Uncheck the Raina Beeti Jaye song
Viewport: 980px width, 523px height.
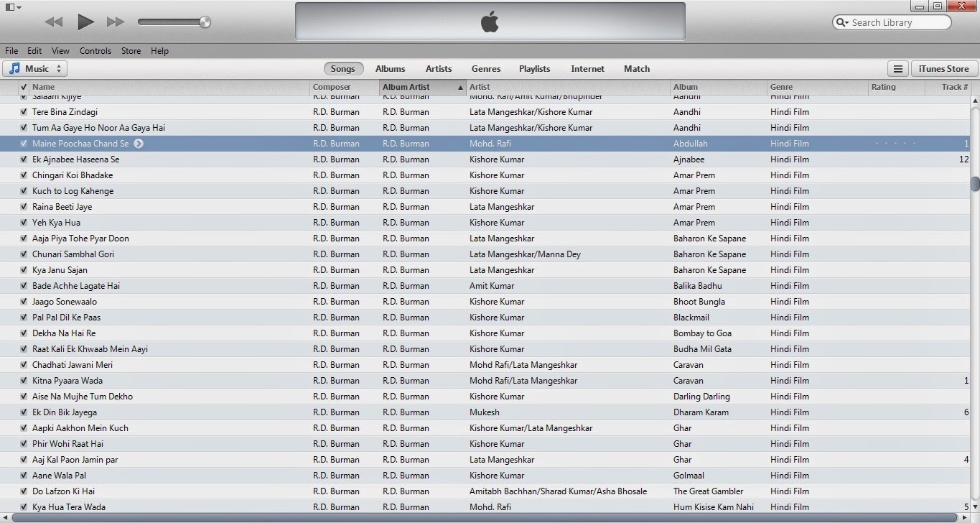click(24, 207)
